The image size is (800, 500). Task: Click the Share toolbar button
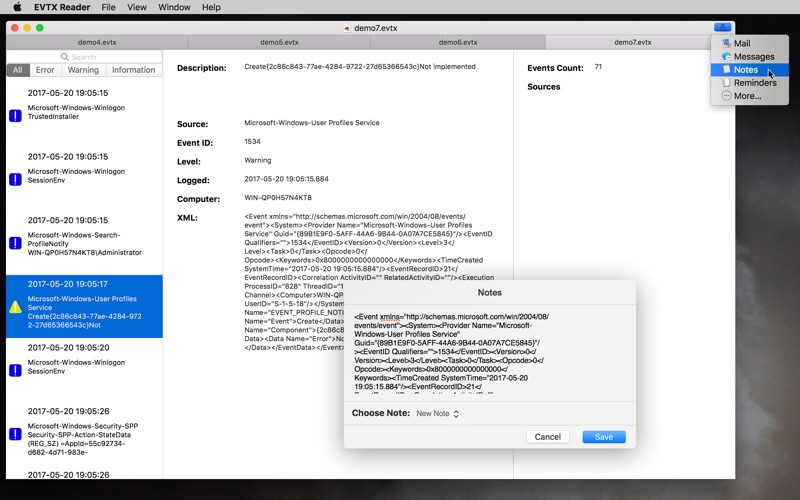[722, 28]
